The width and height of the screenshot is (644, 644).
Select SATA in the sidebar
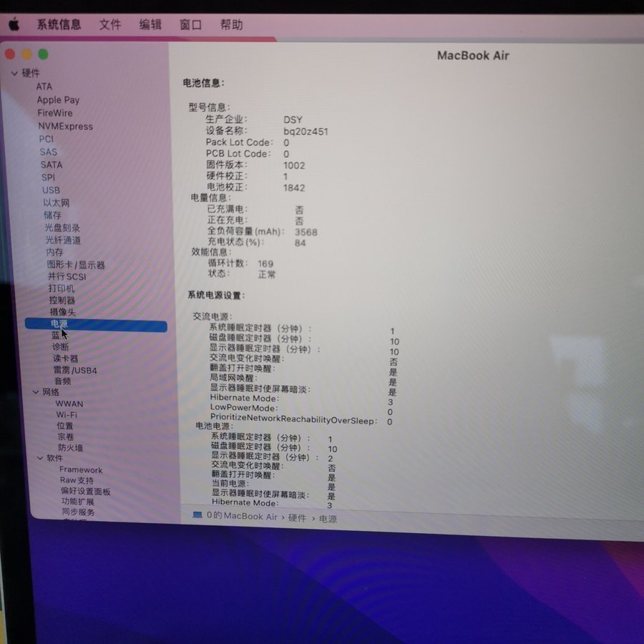point(52,165)
